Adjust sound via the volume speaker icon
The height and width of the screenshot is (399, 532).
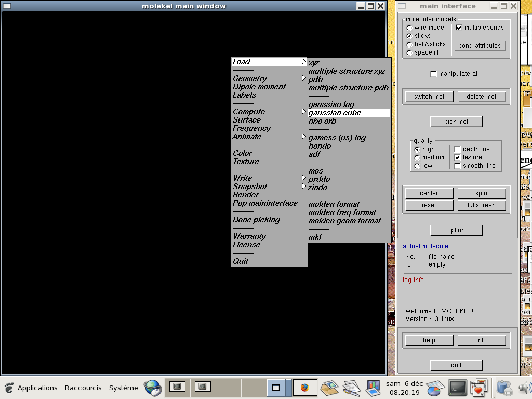click(x=525, y=388)
